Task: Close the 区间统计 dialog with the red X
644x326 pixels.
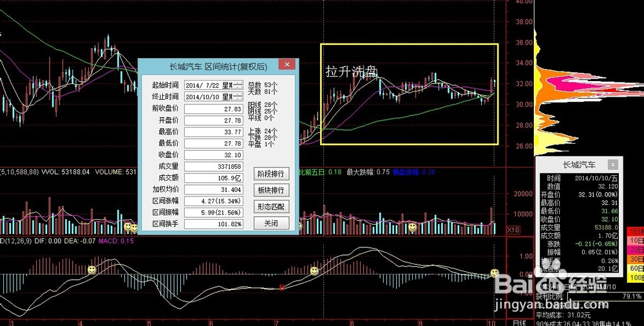Action: coord(287,64)
